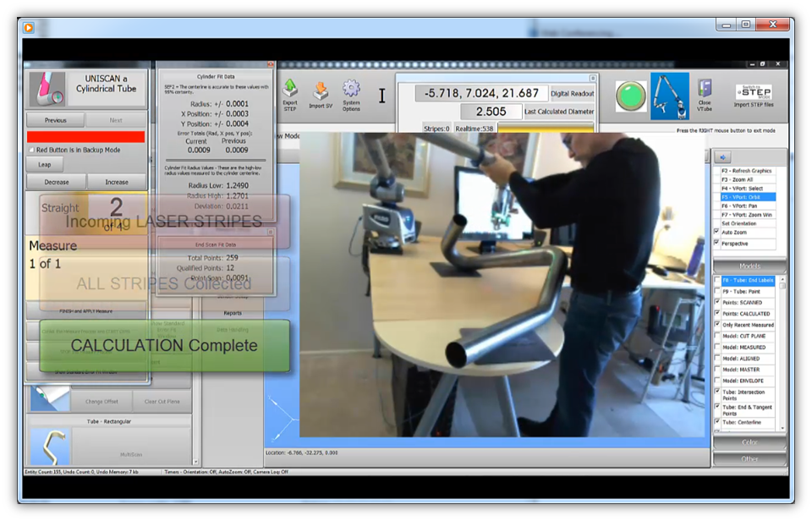Disable the Perspective checkbox

(x=717, y=244)
